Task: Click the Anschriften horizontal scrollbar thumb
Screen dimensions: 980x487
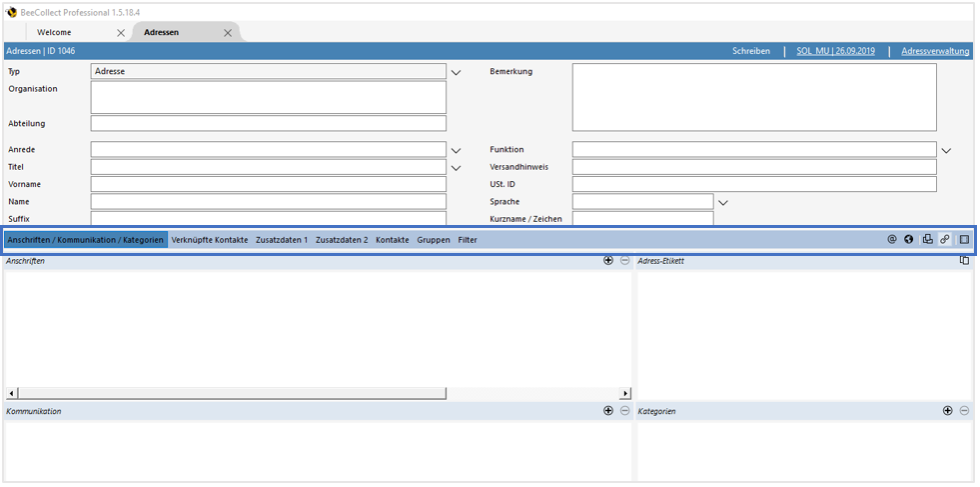Action: click(x=232, y=393)
